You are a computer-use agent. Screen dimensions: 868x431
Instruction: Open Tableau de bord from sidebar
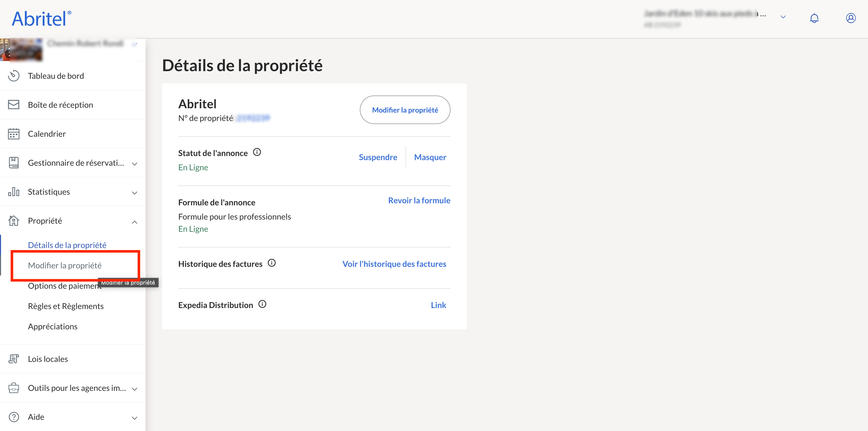56,76
